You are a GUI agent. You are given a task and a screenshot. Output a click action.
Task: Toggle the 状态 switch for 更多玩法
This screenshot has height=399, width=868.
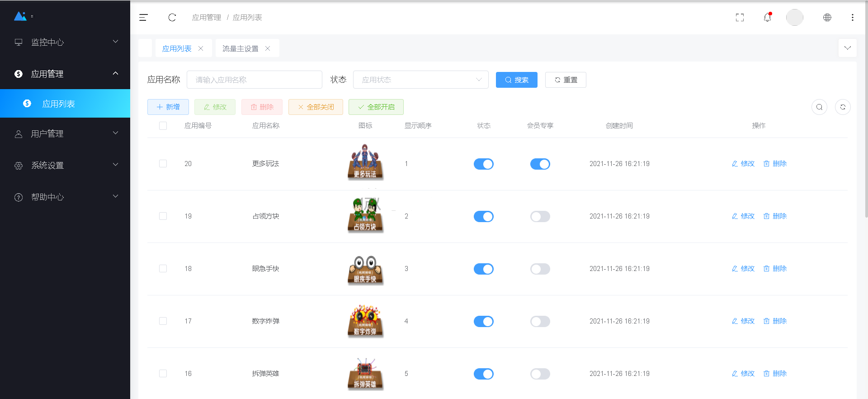(x=484, y=164)
